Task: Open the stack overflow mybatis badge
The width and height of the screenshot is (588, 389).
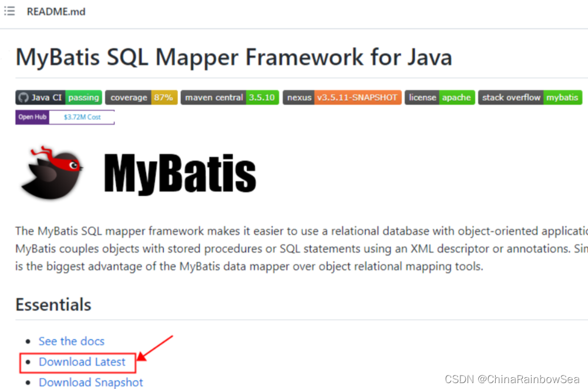Action: [x=530, y=98]
